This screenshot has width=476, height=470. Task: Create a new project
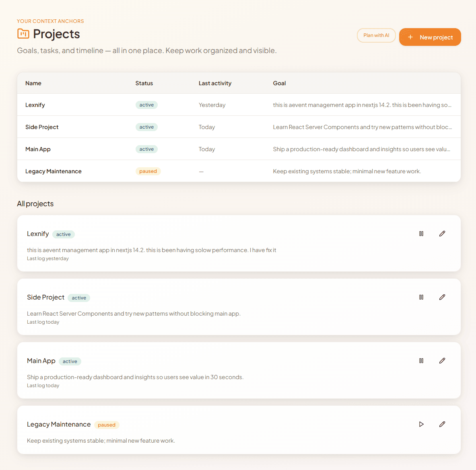(x=430, y=37)
